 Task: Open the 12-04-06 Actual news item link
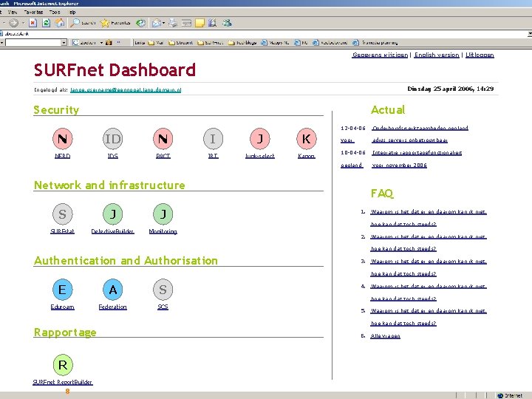420,128
